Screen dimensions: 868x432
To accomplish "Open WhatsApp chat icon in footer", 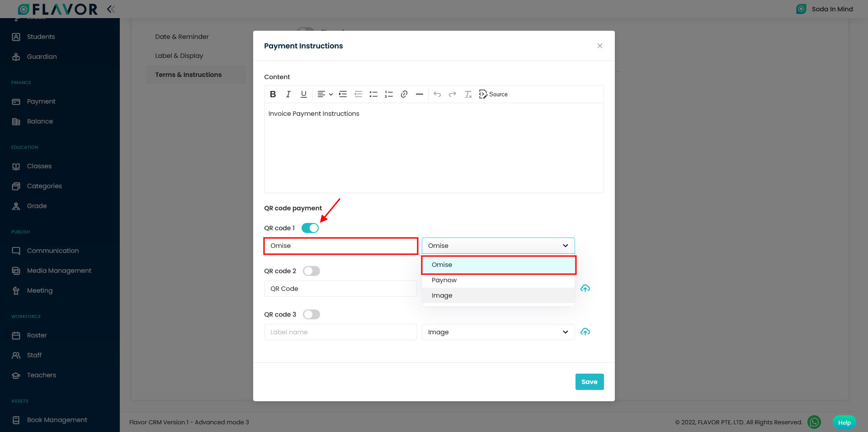I will click(814, 422).
